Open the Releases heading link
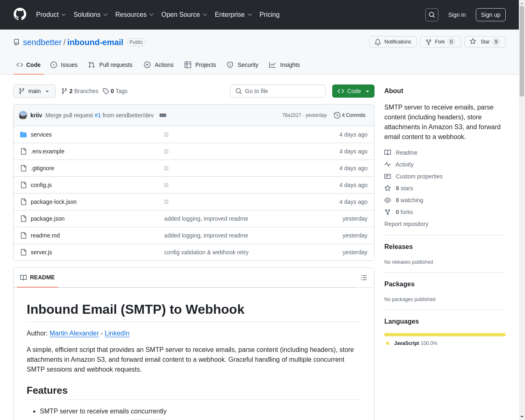This screenshot has width=525, height=420. click(398, 247)
